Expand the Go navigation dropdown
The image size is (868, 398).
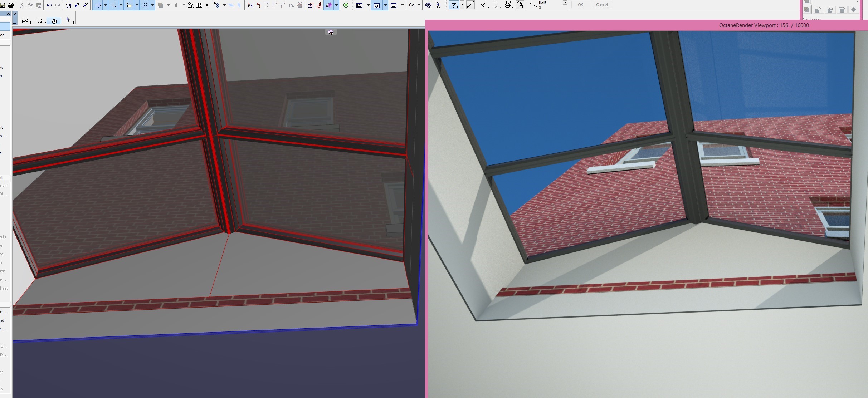[419, 5]
